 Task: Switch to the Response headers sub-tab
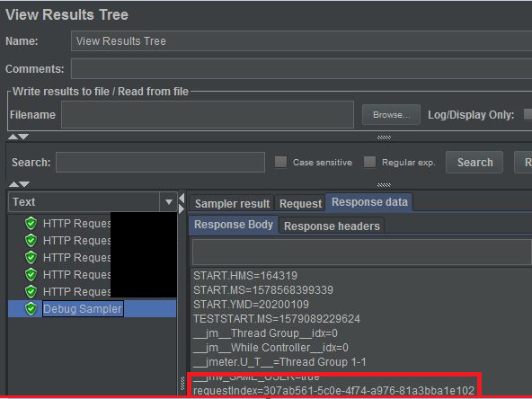332,226
